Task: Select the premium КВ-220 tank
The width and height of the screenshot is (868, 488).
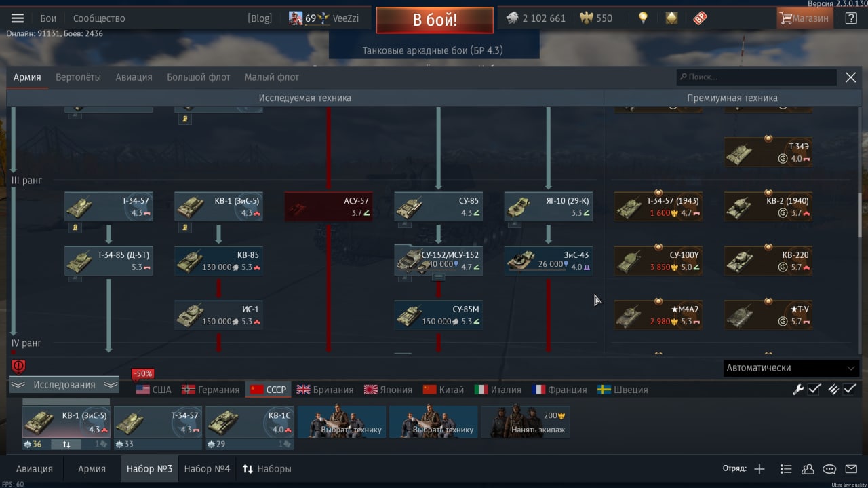Action: coord(768,261)
